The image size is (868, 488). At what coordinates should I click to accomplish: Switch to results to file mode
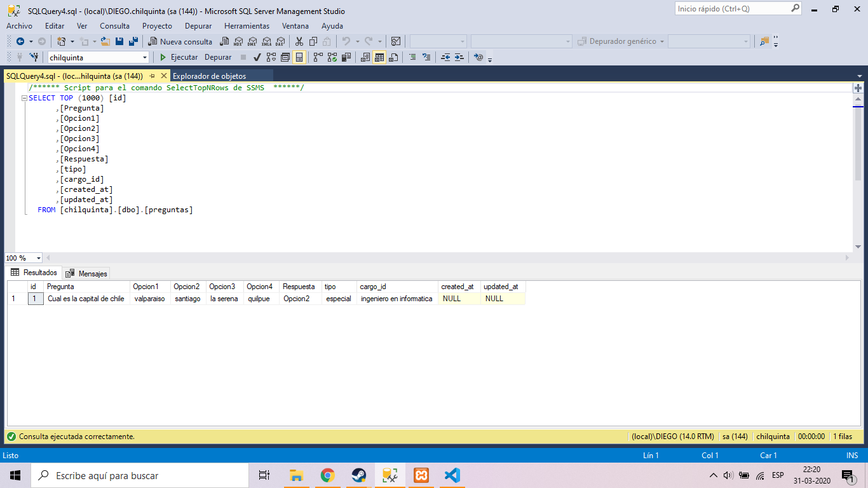tap(393, 57)
